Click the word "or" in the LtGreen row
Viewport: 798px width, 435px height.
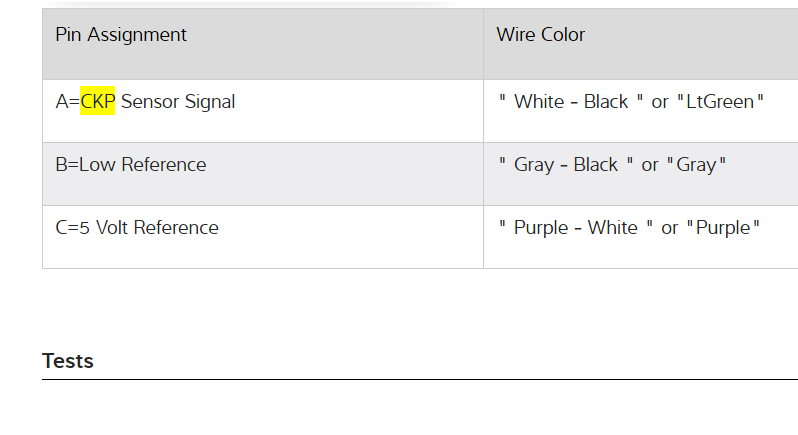click(660, 102)
